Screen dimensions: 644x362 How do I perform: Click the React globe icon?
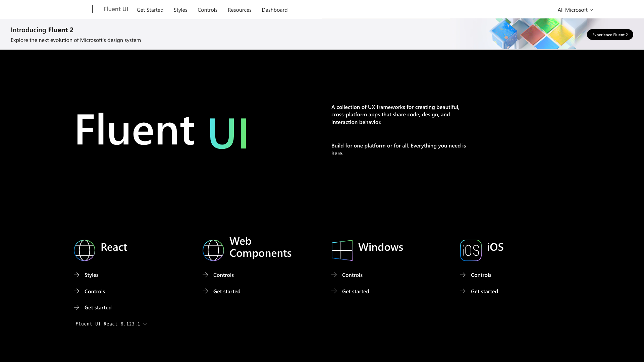tap(85, 250)
